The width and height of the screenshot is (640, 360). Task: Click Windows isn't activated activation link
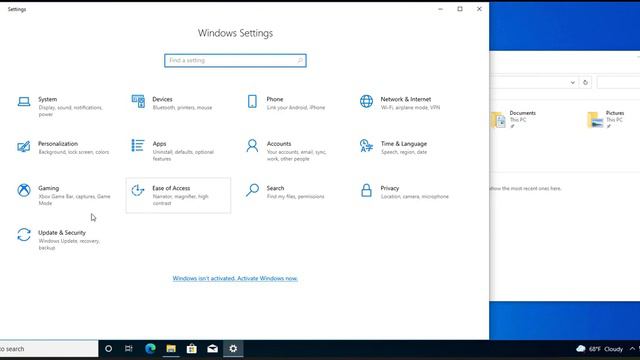235,278
